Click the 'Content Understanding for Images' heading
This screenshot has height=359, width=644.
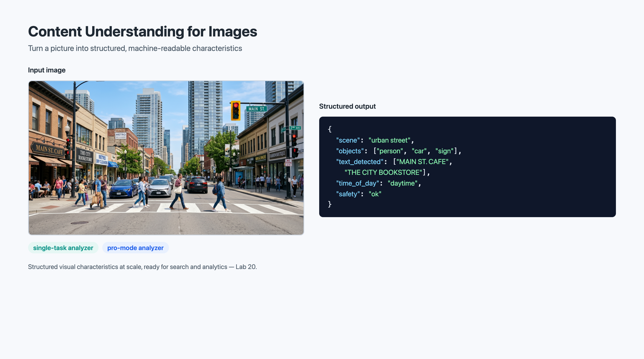coord(143,32)
